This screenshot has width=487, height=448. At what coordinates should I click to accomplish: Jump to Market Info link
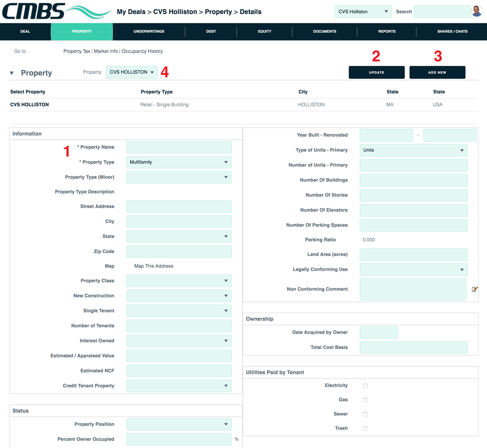[106, 51]
